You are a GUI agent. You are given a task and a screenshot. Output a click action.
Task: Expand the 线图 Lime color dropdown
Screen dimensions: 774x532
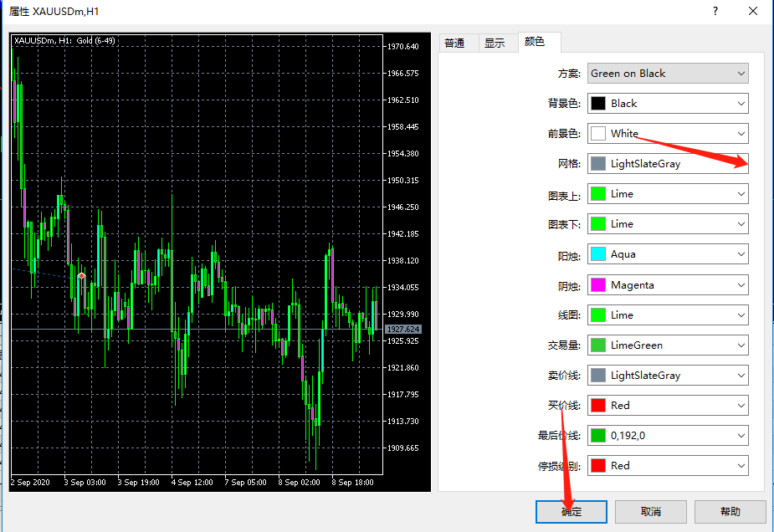668,315
